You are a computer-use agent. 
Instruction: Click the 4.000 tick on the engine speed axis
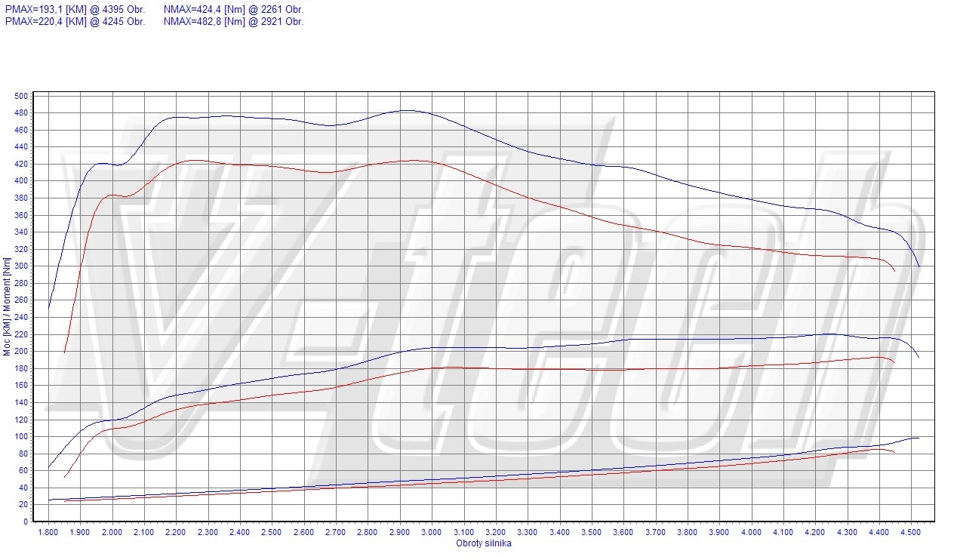[x=752, y=533]
